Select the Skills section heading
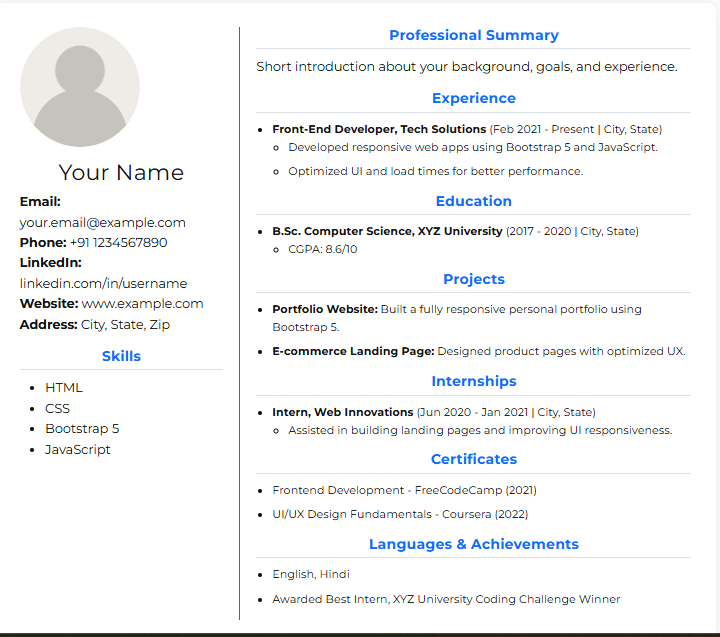Viewport: 720px width, 637px height. point(121,357)
